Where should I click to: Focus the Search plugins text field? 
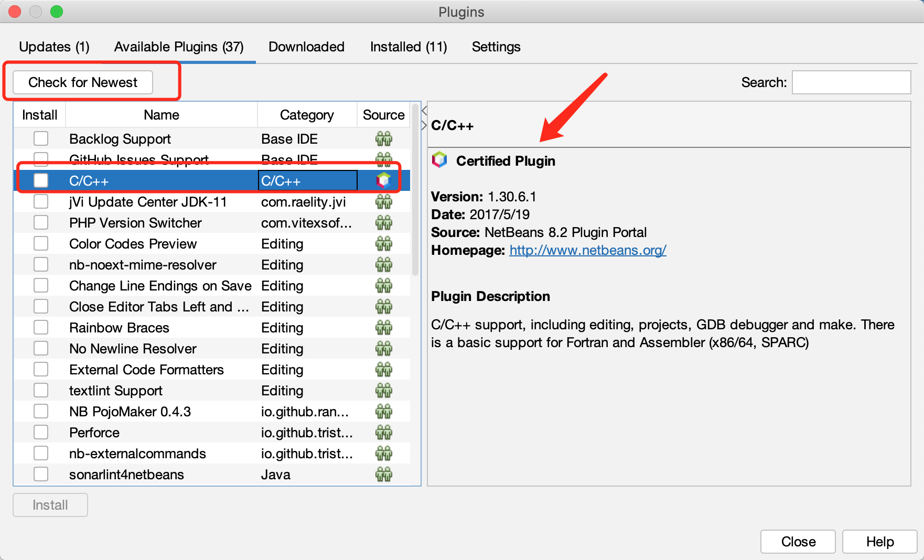[851, 82]
